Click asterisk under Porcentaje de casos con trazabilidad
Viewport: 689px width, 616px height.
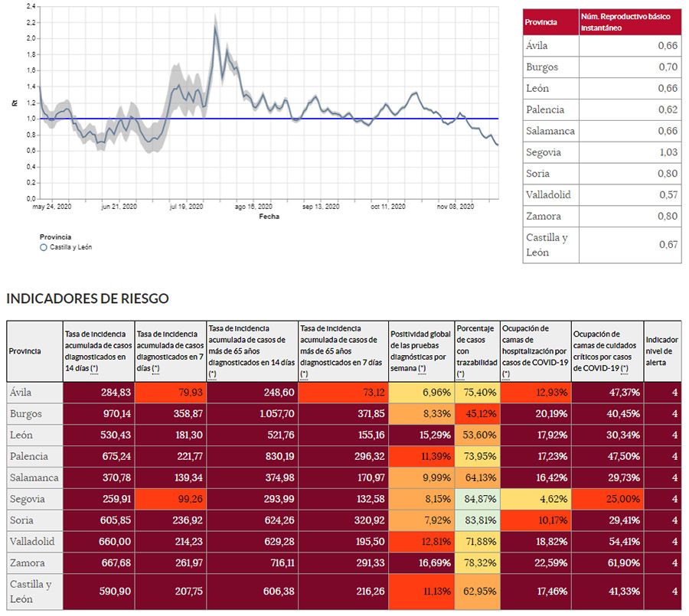tap(460, 374)
